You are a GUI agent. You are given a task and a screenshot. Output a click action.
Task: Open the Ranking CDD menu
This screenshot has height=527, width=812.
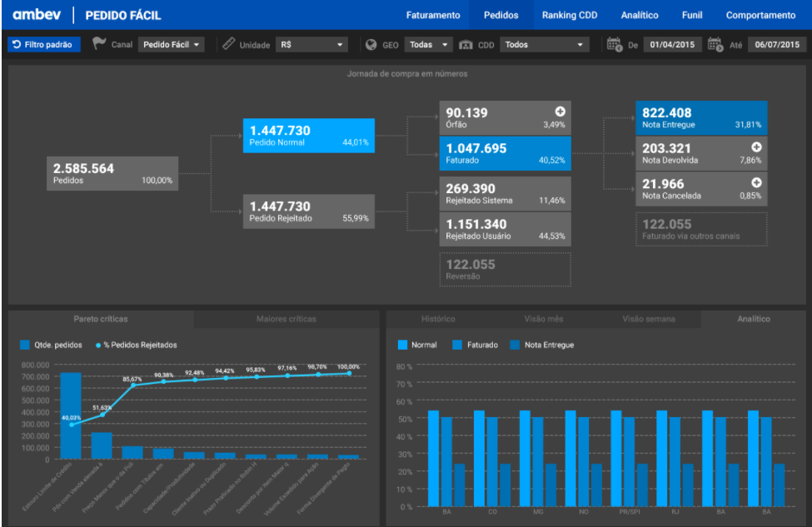pos(570,15)
